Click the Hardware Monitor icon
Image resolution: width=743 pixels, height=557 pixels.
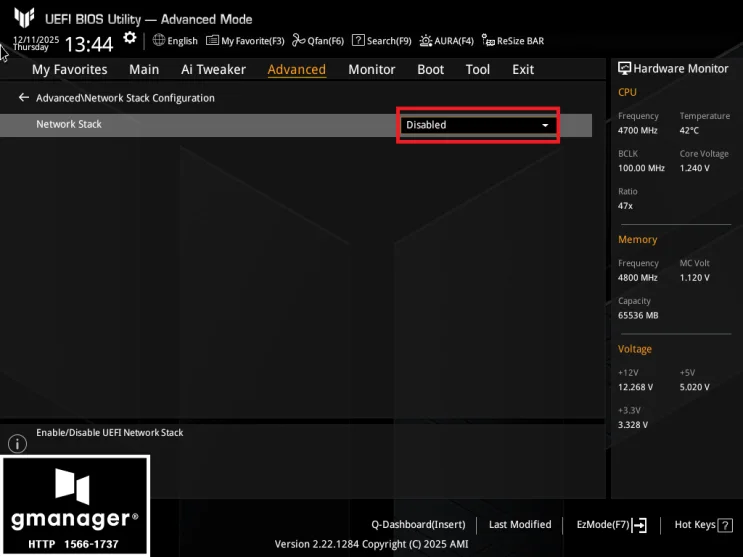[624, 68]
